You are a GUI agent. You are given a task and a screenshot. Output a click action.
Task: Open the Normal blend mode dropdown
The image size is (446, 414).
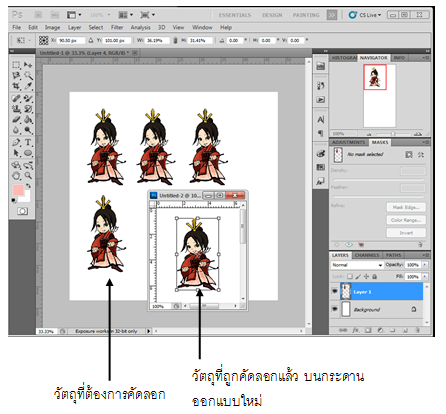[357, 265]
